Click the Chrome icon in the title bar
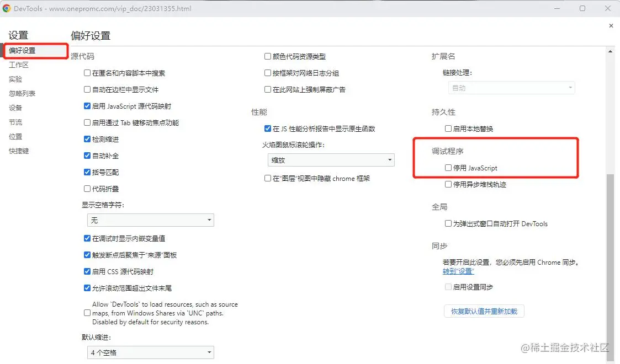The width and height of the screenshot is (620, 364). tap(6, 8)
